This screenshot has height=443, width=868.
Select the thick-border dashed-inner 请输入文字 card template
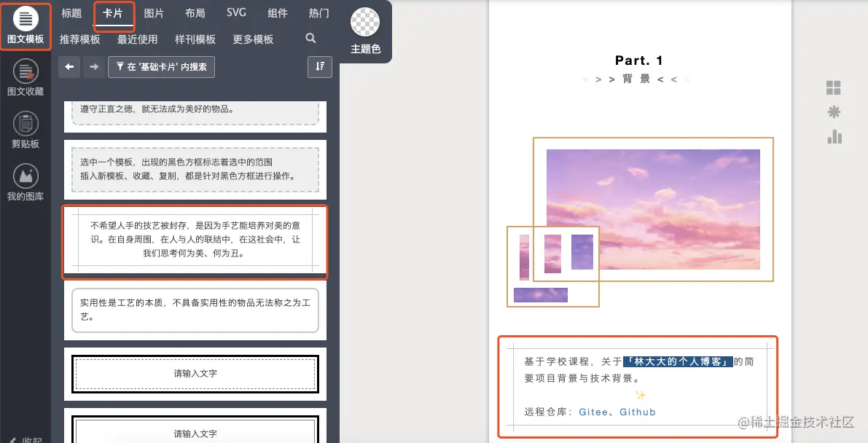195,374
